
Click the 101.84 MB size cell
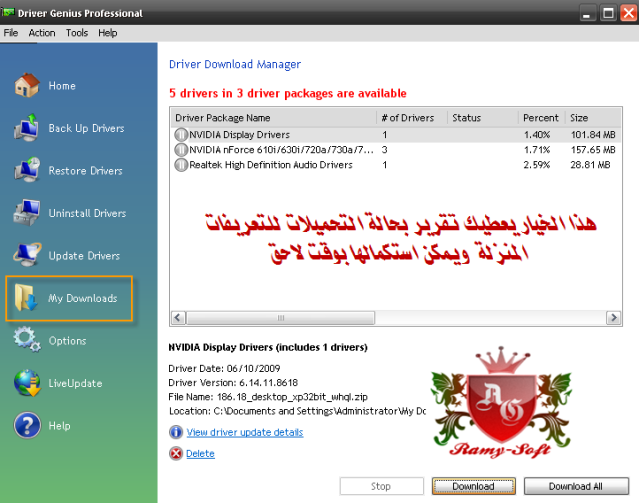coord(593,135)
